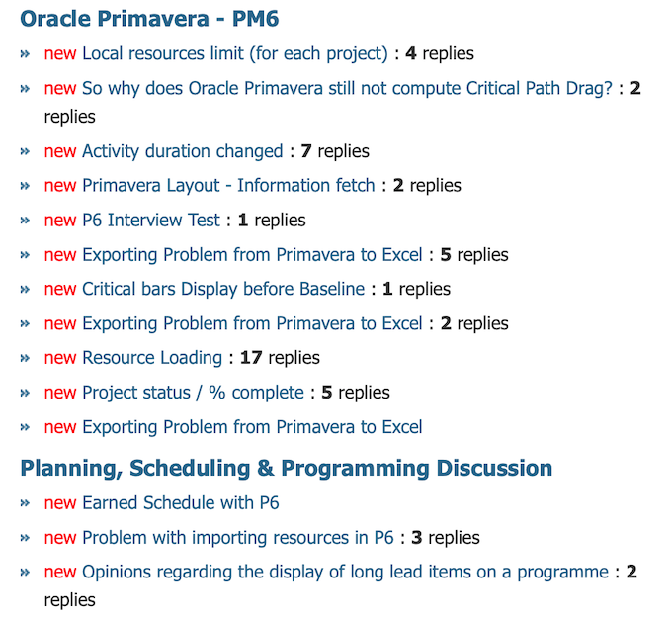
Task: Open 'Primavera Layout - Information fetch' topic
Action: pos(228,186)
